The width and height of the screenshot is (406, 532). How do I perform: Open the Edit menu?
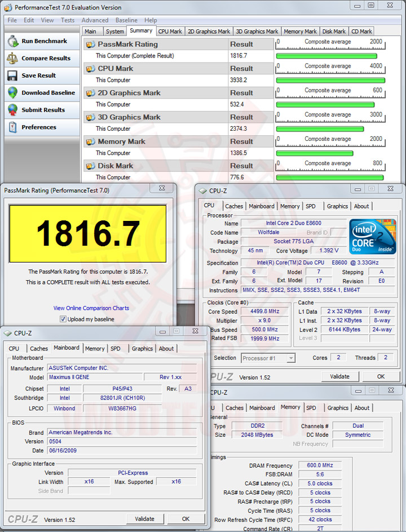[29, 20]
